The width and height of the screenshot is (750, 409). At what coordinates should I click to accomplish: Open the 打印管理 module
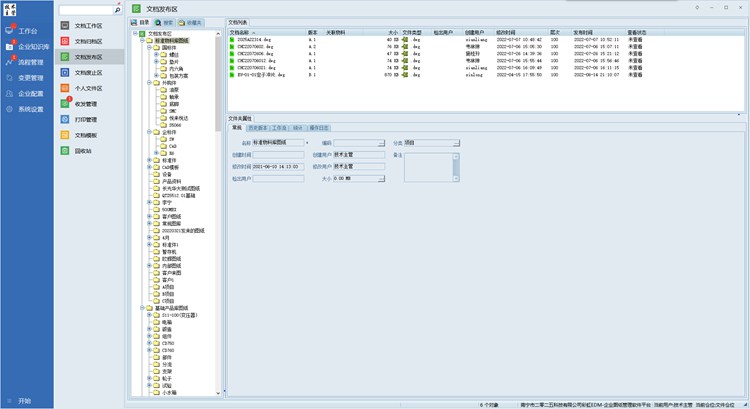click(86, 119)
